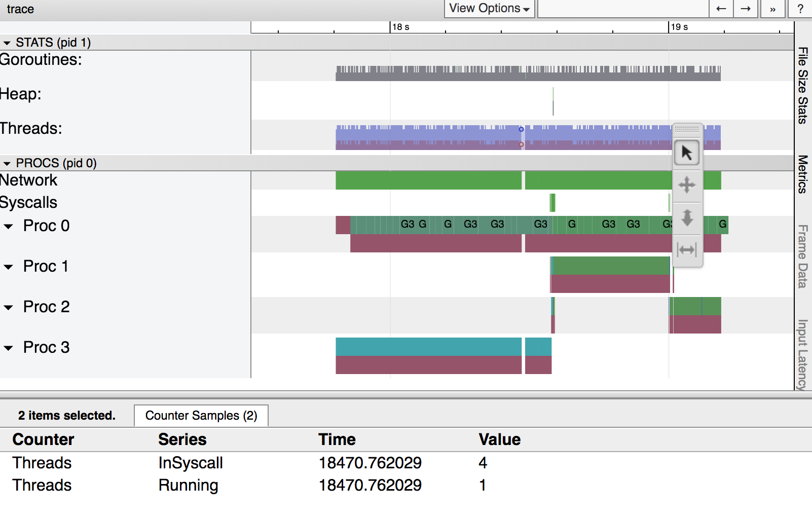Screen dimensions: 812x518
Task: Click the 19 s timeline ruler mark
Action: click(679, 27)
